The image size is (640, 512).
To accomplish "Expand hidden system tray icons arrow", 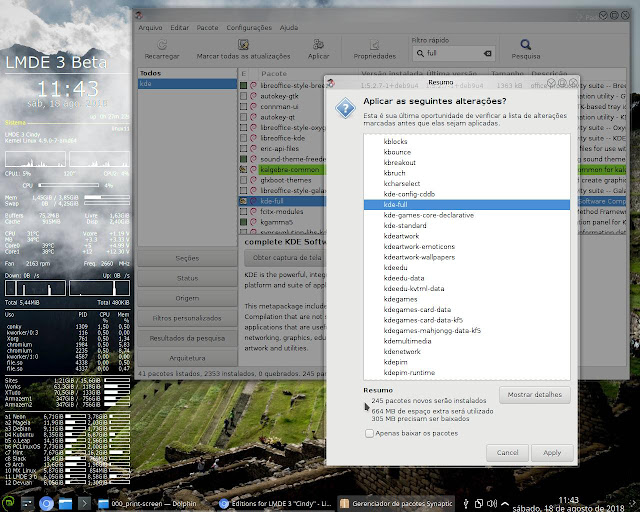I will [x=505, y=503].
